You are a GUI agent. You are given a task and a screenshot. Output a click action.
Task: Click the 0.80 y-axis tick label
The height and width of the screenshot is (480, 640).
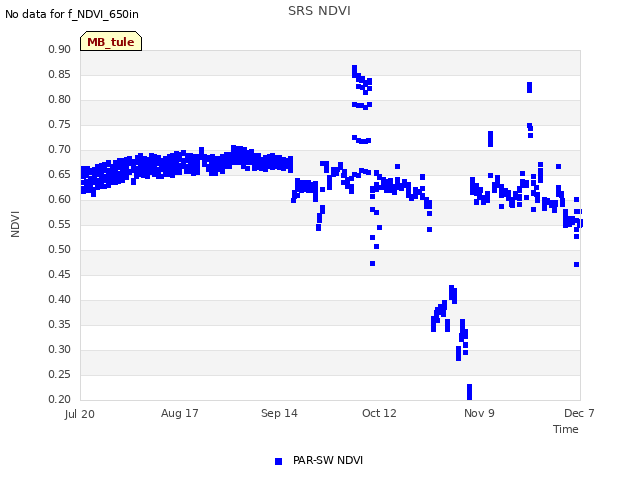(x=59, y=99)
